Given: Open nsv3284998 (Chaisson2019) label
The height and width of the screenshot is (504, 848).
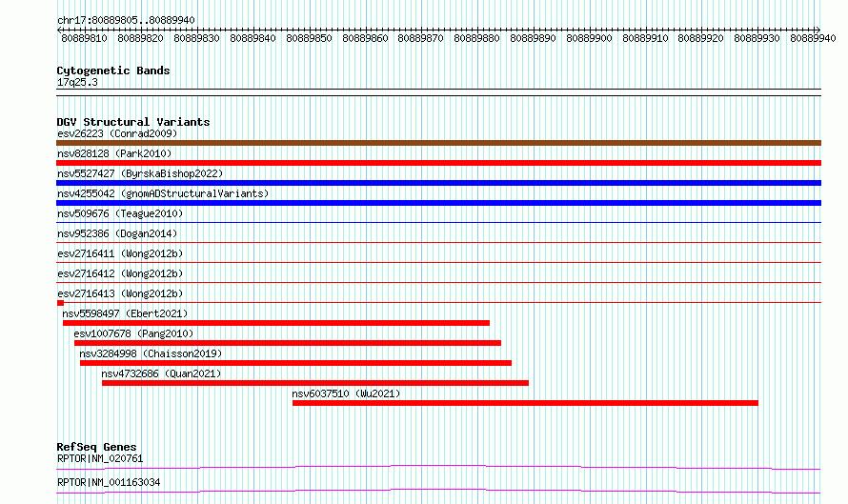Looking at the screenshot, I should 151,353.
